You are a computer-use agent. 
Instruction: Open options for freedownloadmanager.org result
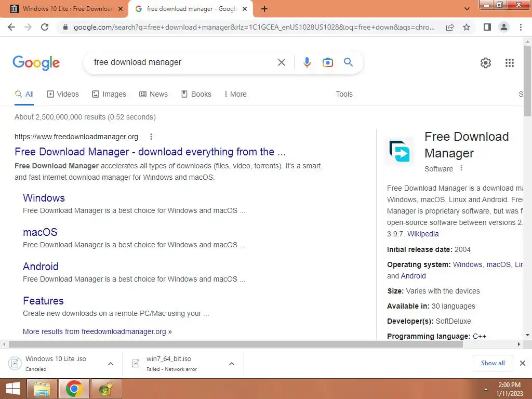click(x=151, y=137)
